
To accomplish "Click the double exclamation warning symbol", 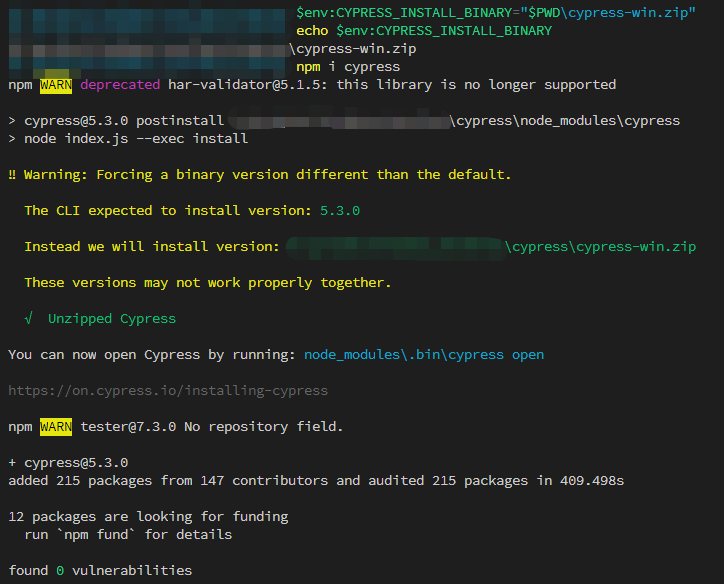I will click(12, 175).
